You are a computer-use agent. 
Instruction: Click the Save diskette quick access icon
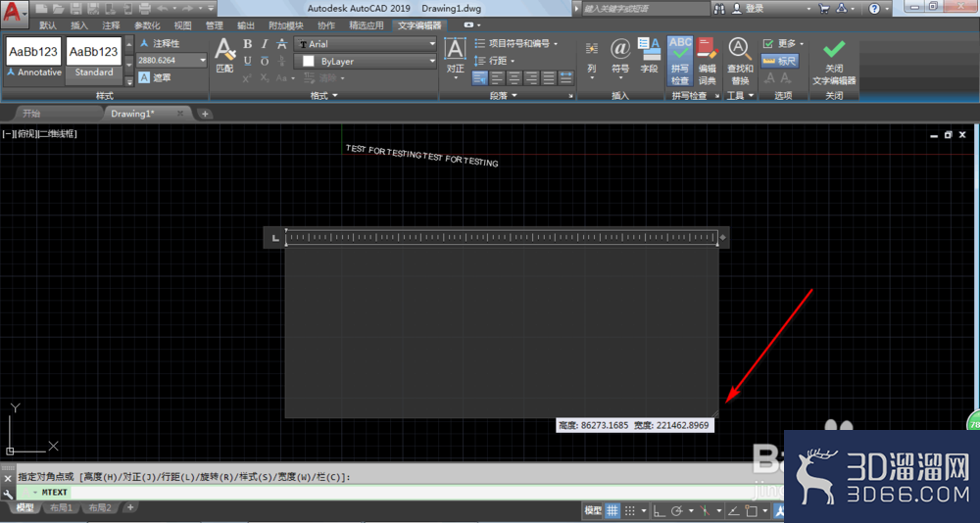point(75,9)
